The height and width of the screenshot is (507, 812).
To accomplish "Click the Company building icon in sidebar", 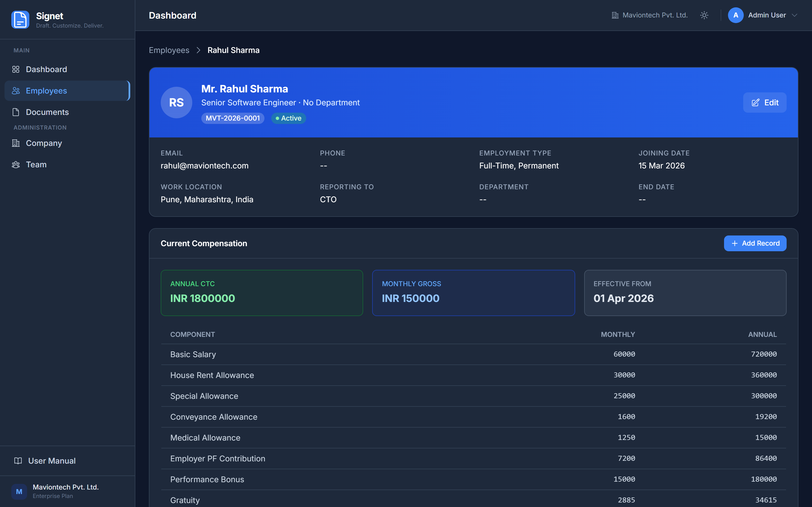I will pos(16,143).
